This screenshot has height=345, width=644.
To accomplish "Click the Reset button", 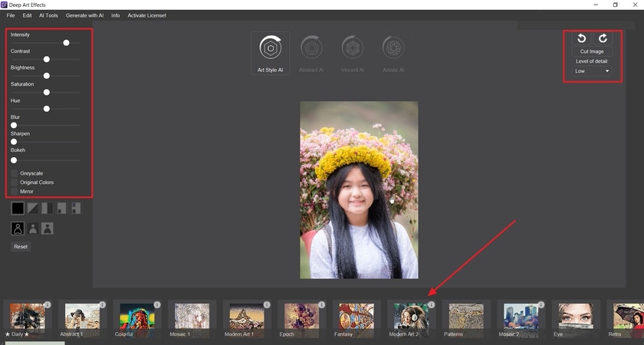I will [21, 247].
